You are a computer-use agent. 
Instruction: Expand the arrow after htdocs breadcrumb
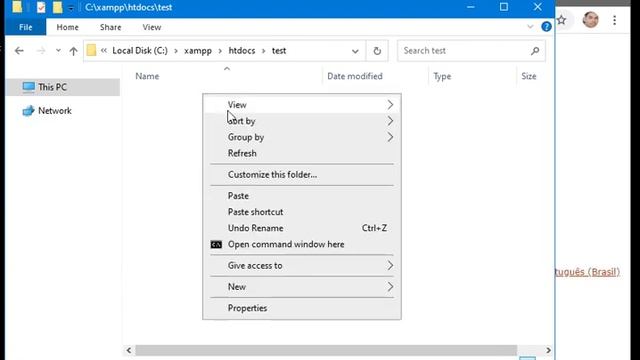pyautogui.click(x=263, y=51)
